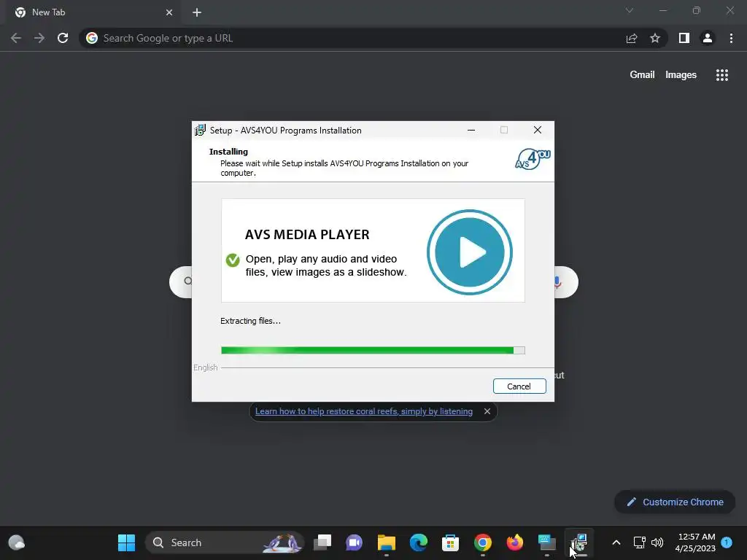Go back in Chrome history
Screen dimensions: 747x560
(16, 38)
